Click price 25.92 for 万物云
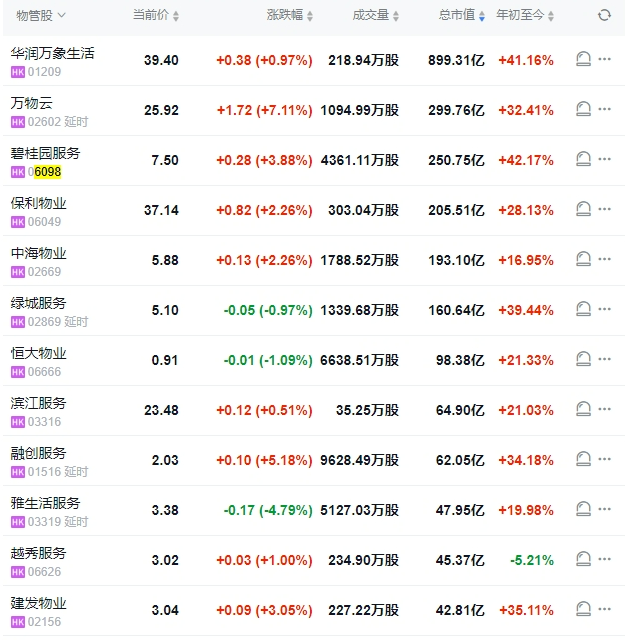This screenshot has width=625, height=640. pos(161,110)
